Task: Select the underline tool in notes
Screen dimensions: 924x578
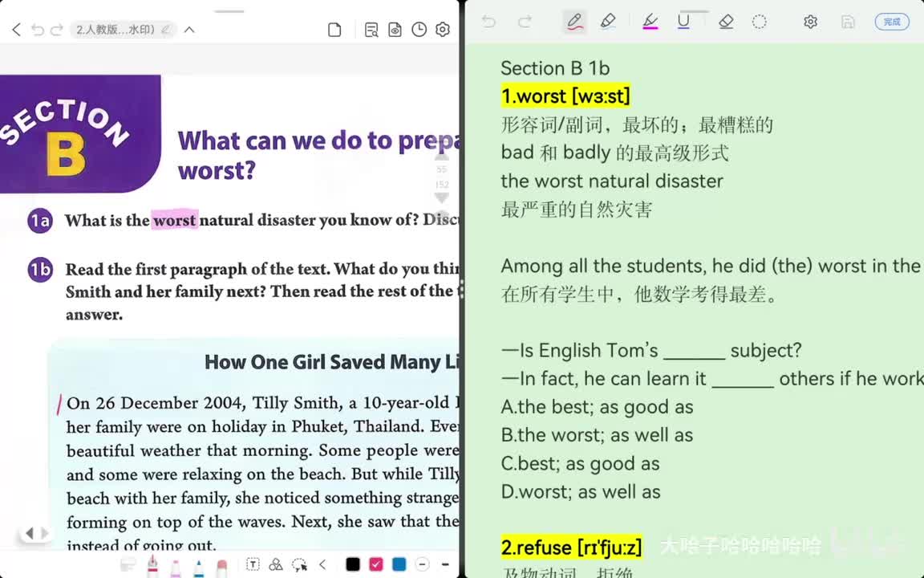Action: 683,22
